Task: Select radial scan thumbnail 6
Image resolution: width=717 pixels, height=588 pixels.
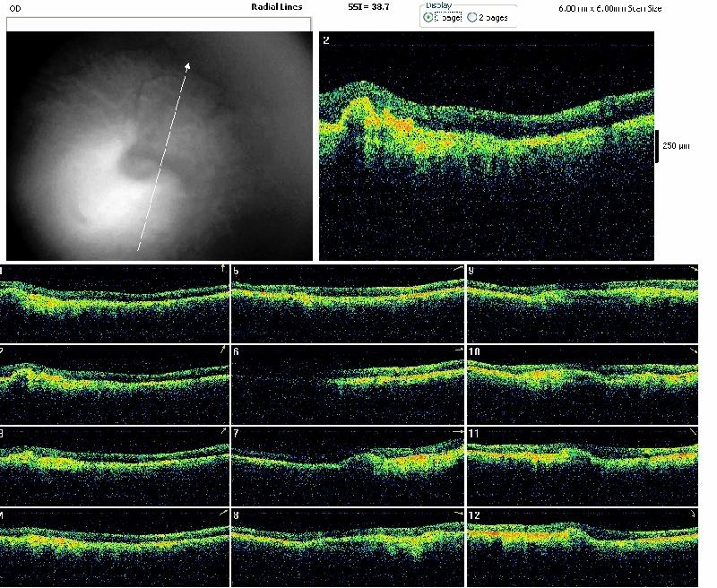Action: pyautogui.click(x=348, y=385)
